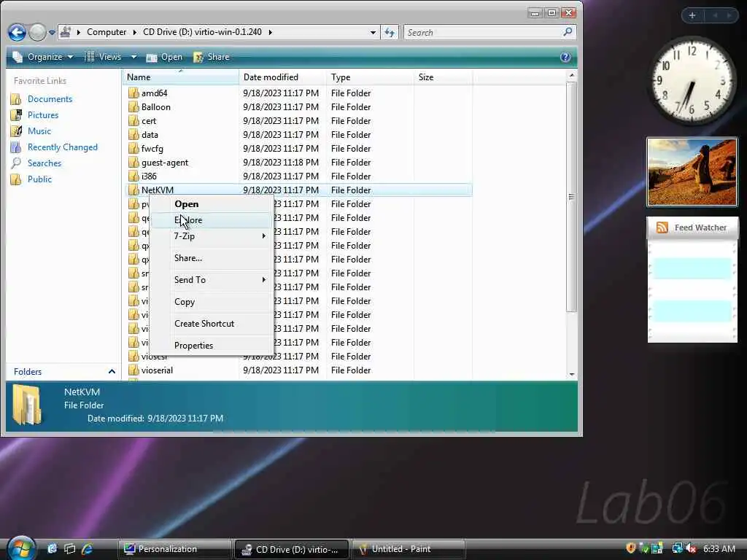Click the sidebar add gadget plus button
This screenshot has height=560, width=747.
point(692,15)
